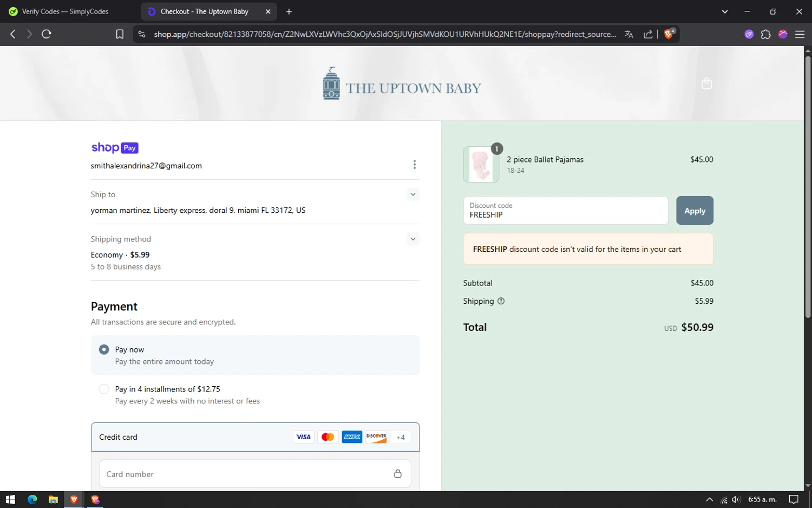Viewport: 812px width, 508px height.
Task: Click the Economy · $5.99 shipping text
Action: (120, 255)
